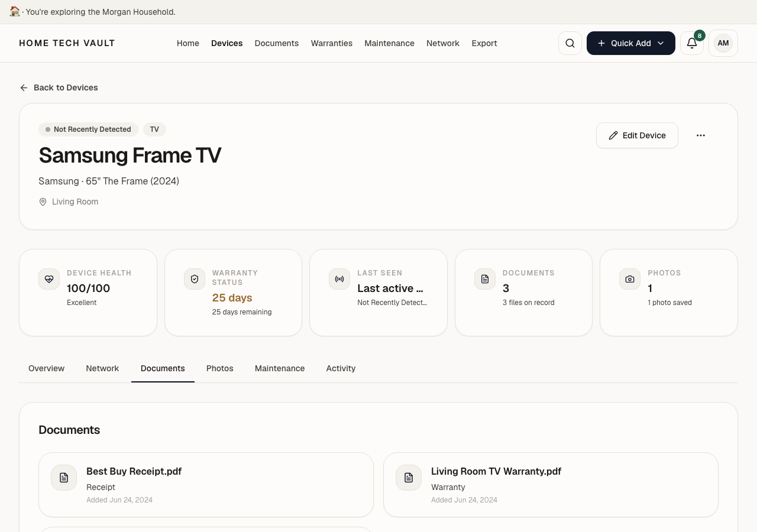The height and width of the screenshot is (532, 757).
Task: Click the Documents card file icon
Action: 485,279
